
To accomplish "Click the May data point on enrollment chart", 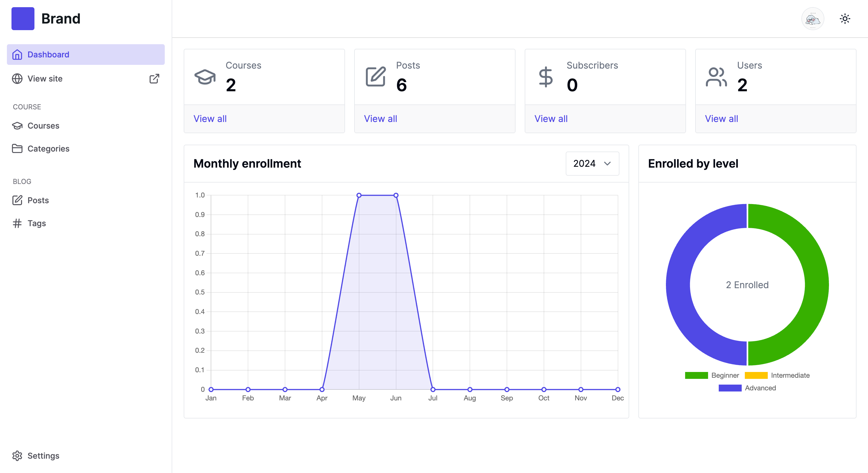I will click(359, 195).
